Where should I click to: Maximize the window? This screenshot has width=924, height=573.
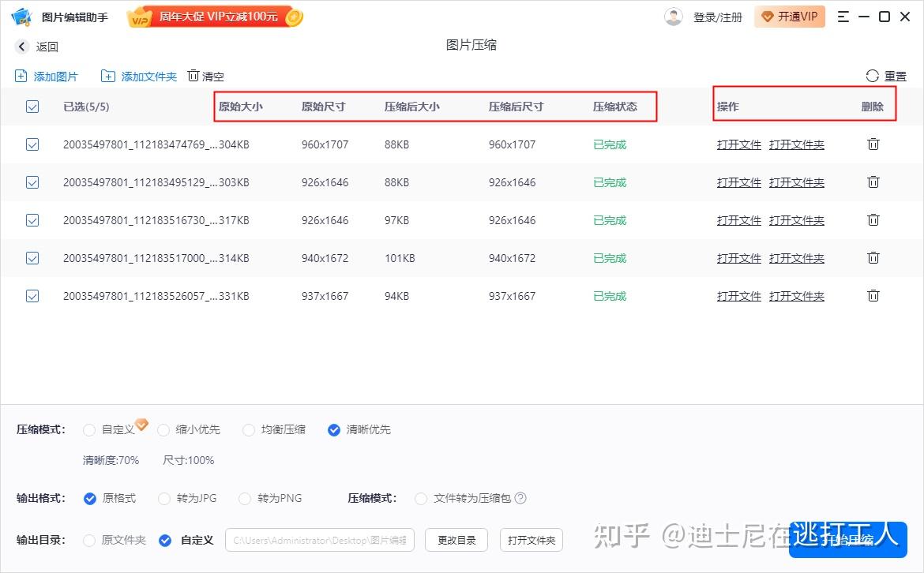(x=885, y=17)
